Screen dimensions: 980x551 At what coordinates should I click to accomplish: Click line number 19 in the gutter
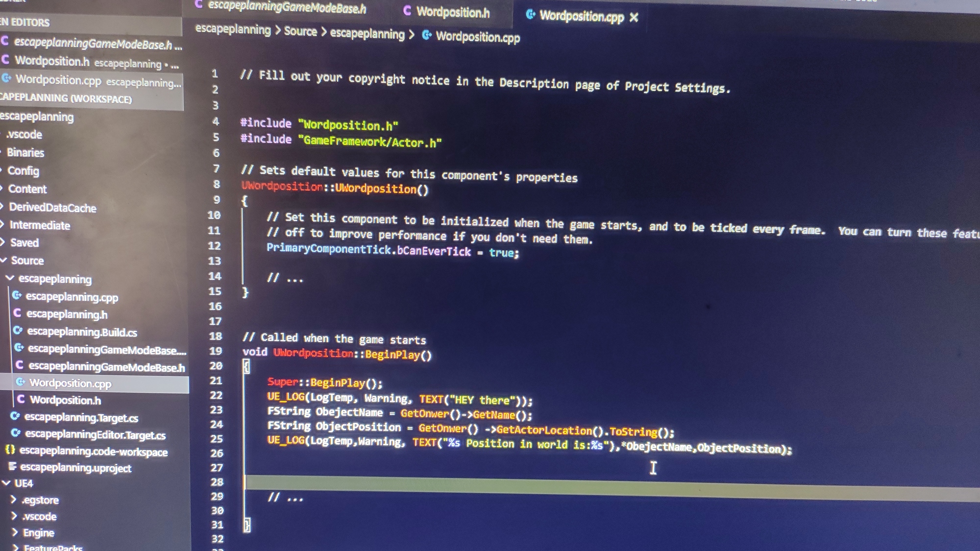[x=216, y=351]
